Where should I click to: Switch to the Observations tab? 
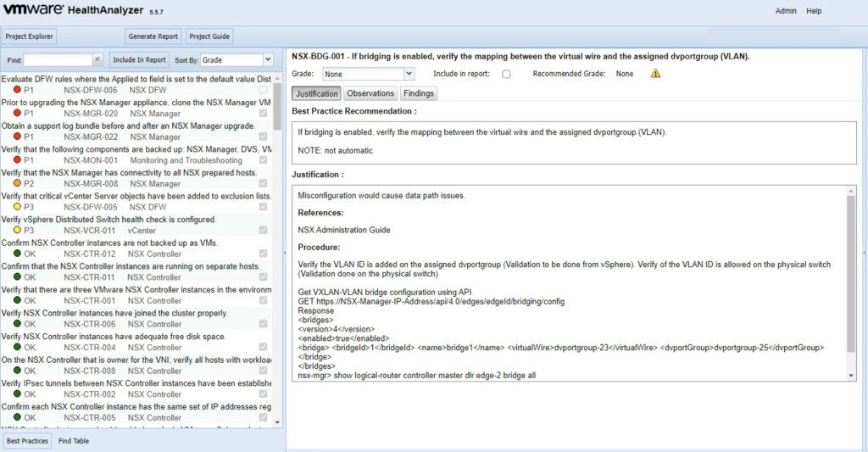pos(370,93)
